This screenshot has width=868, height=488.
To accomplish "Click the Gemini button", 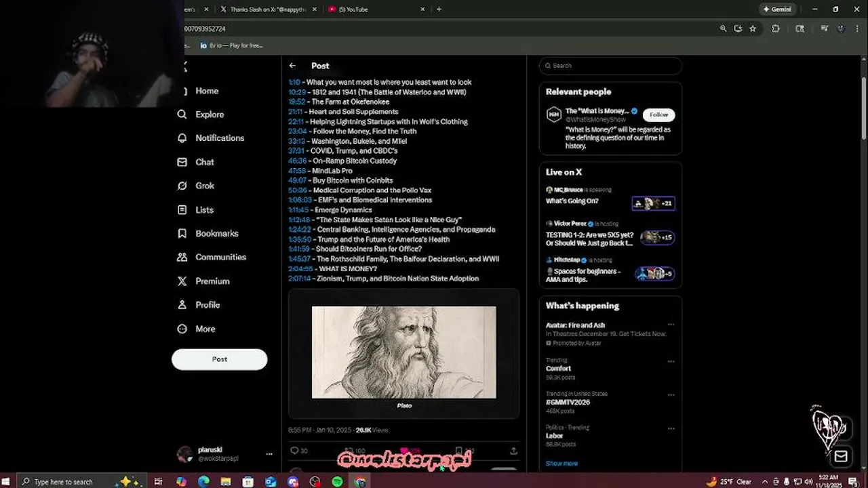I will [x=777, y=9].
